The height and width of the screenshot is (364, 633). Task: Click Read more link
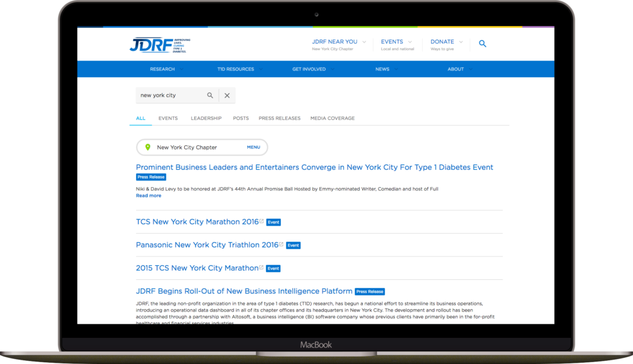coord(148,196)
